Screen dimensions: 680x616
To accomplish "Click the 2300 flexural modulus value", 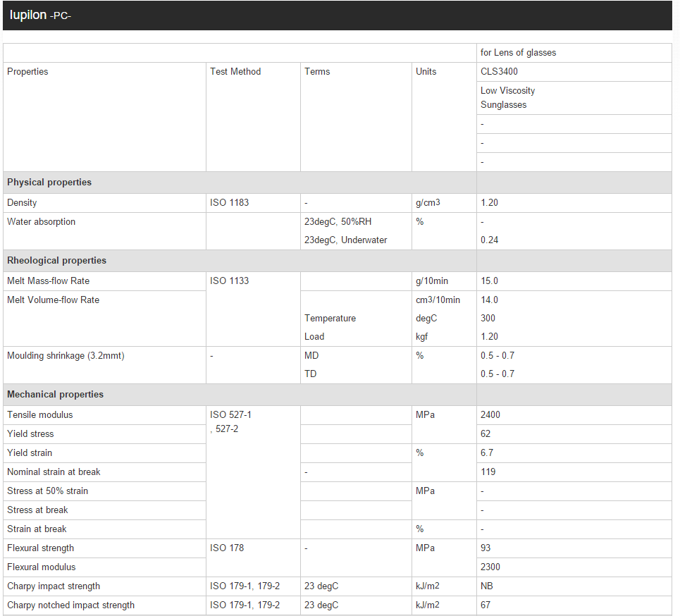I will coord(490,567).
